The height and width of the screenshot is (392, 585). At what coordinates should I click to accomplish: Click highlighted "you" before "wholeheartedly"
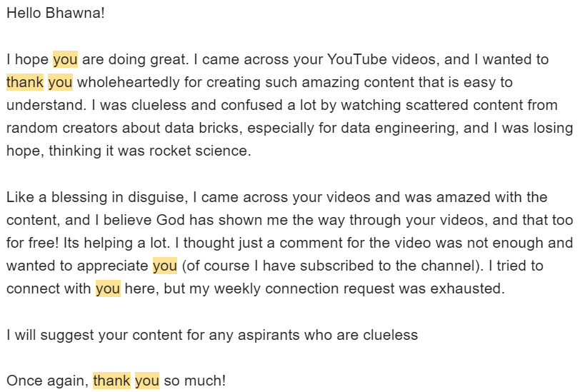60,82
